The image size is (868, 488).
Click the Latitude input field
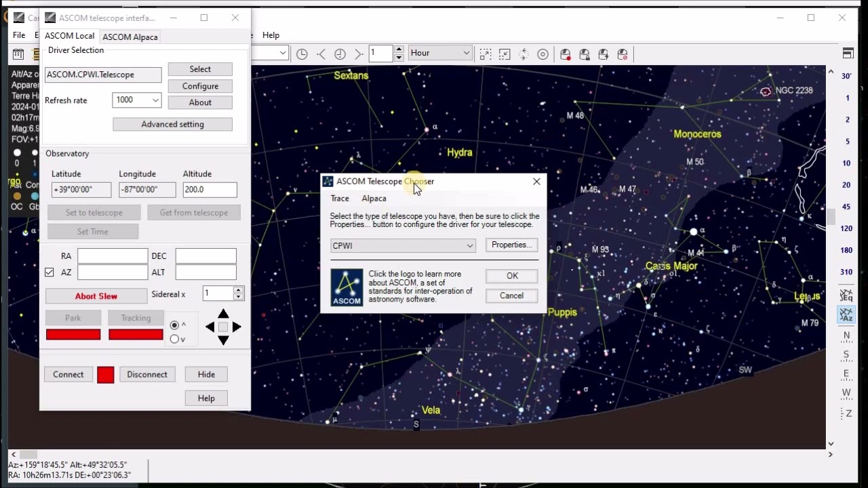tap(81, 190)
